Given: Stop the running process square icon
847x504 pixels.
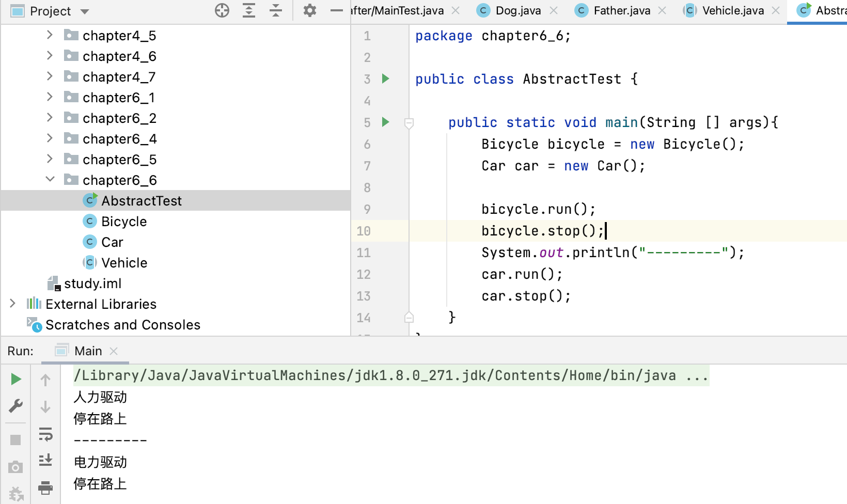Looking at the screenshot, I should 15,440.
